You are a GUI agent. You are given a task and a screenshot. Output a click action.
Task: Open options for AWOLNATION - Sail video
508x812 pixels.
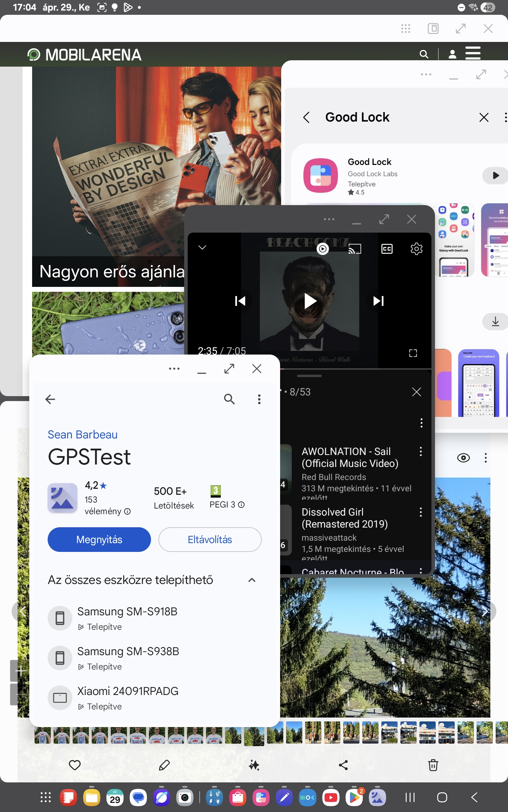(x=421, y=451)
